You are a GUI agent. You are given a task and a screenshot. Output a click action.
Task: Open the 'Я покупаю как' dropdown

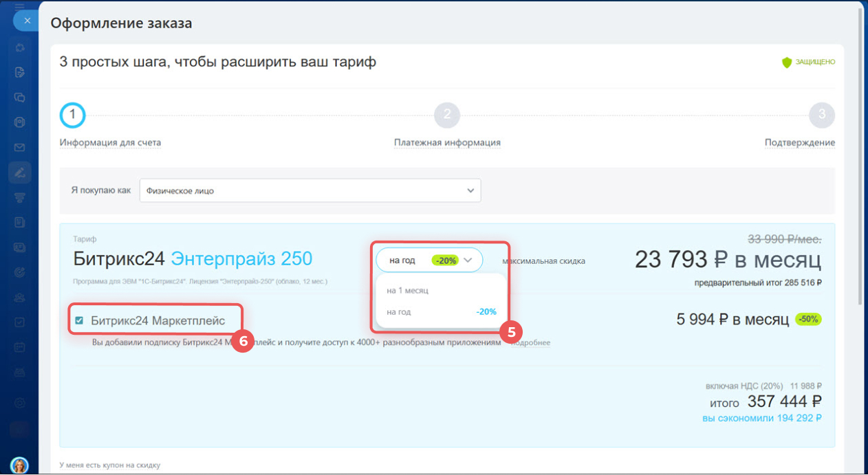pos(310,190)
